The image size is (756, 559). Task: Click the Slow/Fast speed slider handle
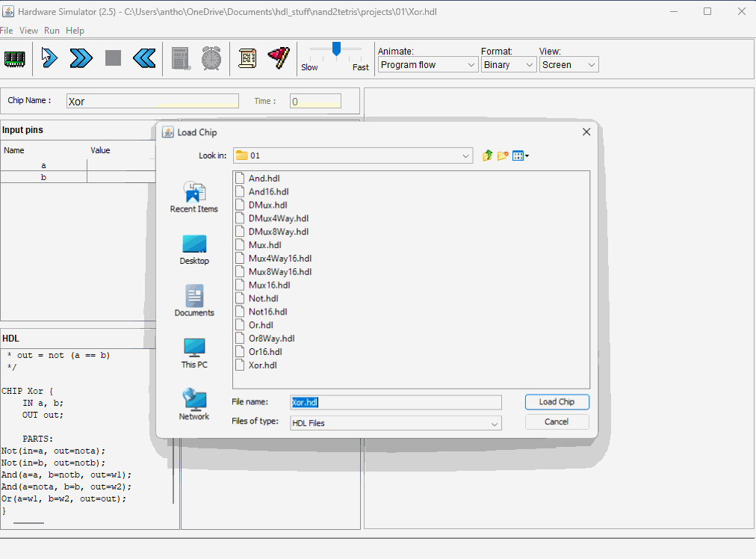point(337,49)
